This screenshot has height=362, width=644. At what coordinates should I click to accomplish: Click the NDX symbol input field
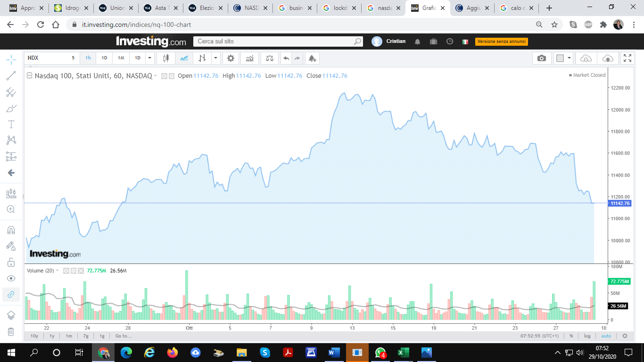[x=46, y=58]
